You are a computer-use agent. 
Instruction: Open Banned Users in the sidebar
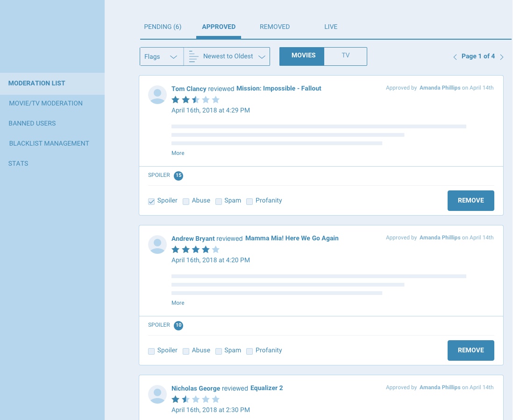click(x=32, y=124)
